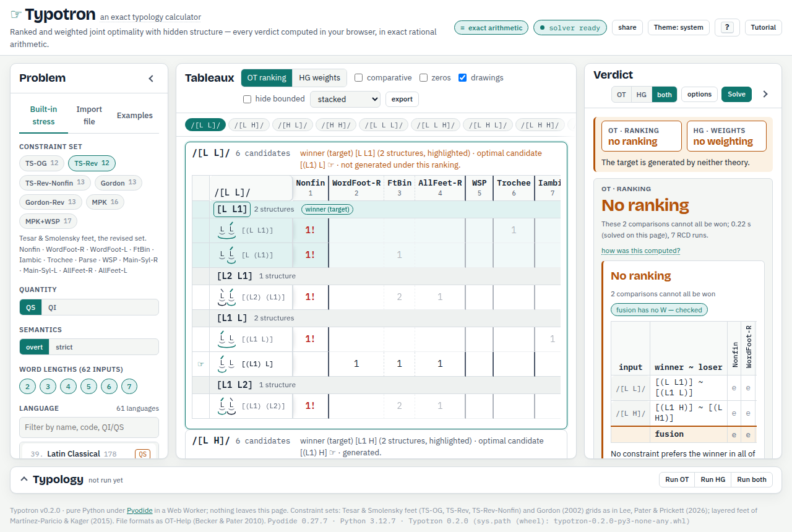Click the foot drawing for [(L1) L]

[x=227, y=364]
